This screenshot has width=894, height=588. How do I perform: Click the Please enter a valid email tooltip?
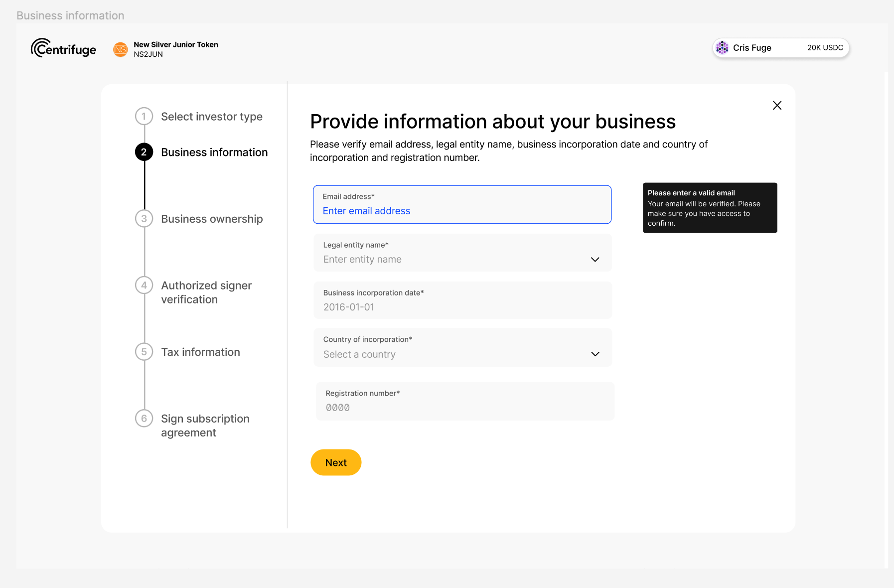coord(710,208)
